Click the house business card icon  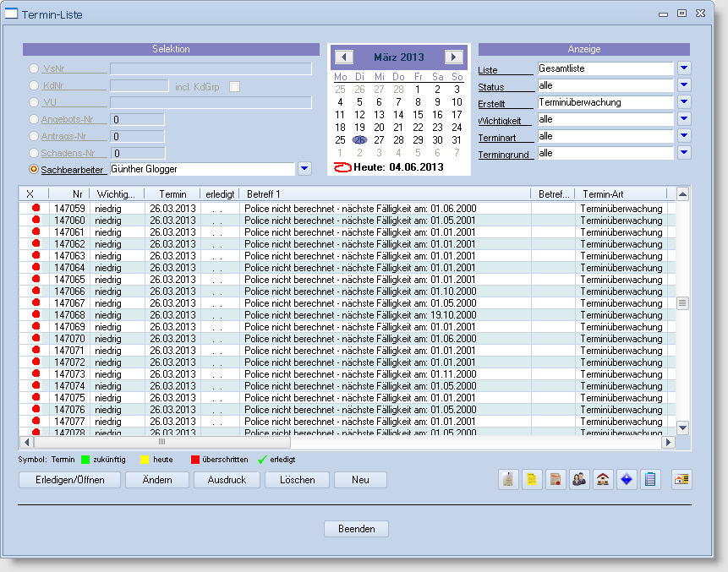(681, 480)
